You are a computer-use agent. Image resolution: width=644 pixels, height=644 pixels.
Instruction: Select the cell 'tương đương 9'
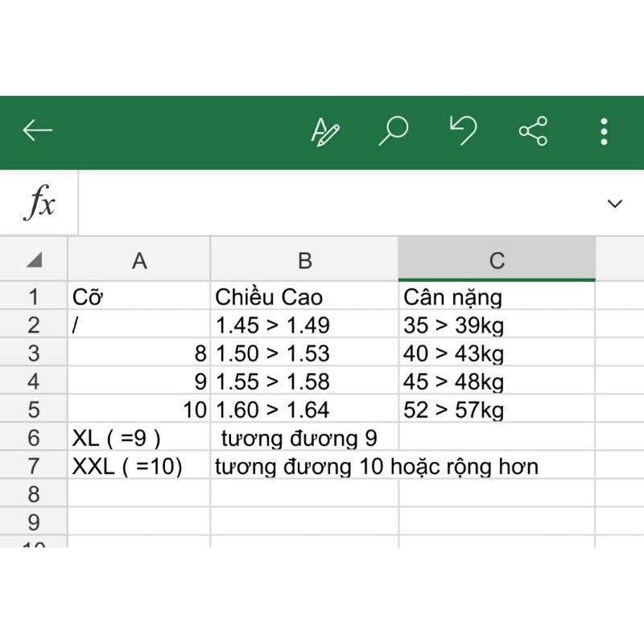(304, 439)
